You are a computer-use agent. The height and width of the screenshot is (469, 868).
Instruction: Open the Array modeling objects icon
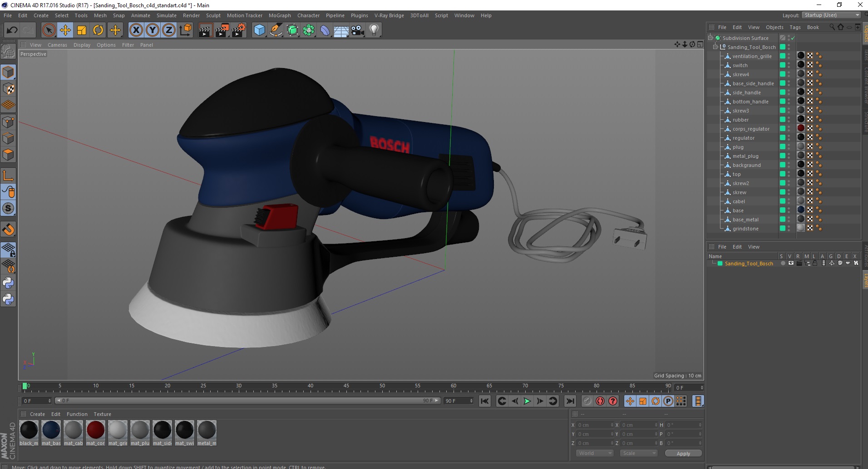(x=309, y=30)
